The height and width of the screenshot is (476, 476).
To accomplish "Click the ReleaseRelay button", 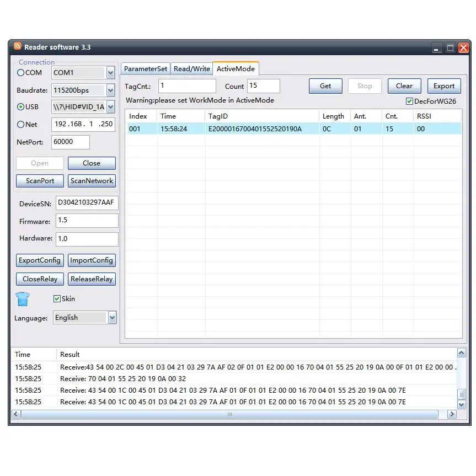I will 92,279.
